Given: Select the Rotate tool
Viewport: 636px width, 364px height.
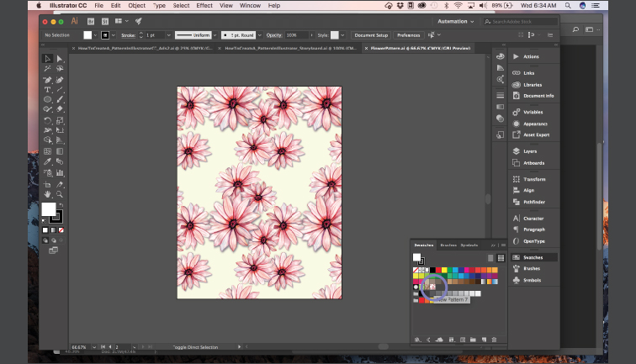Looking at the screenshot, I should coord(47,120).
